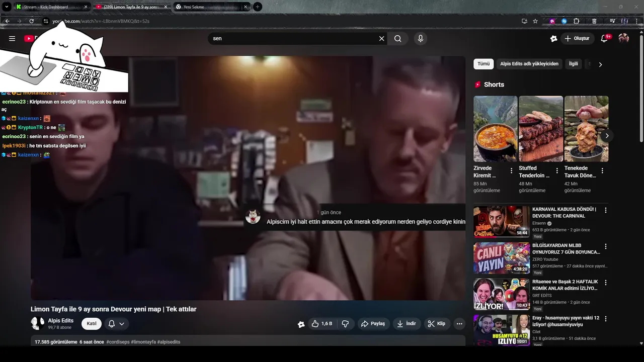Open the YouTube hamburger guide menu
The image size is (644, 362).
[12, 38]
